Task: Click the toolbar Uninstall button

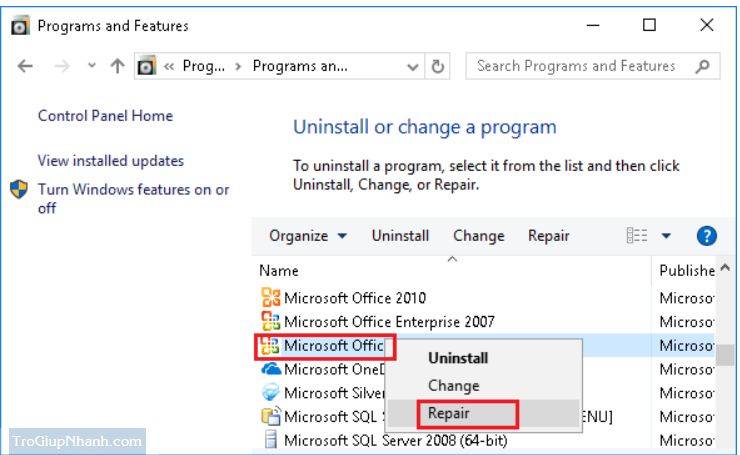Action: (400, 236)
